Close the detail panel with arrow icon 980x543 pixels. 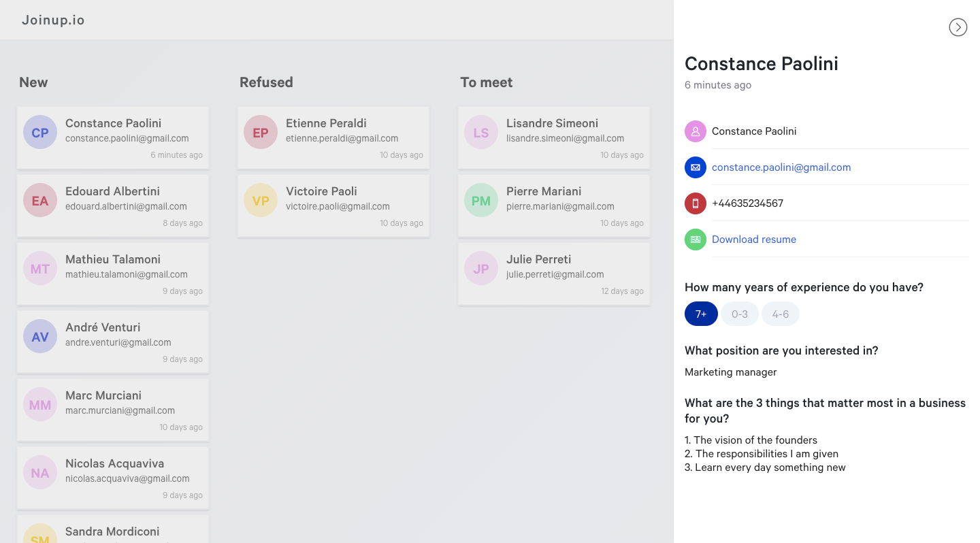coord(958,27)
